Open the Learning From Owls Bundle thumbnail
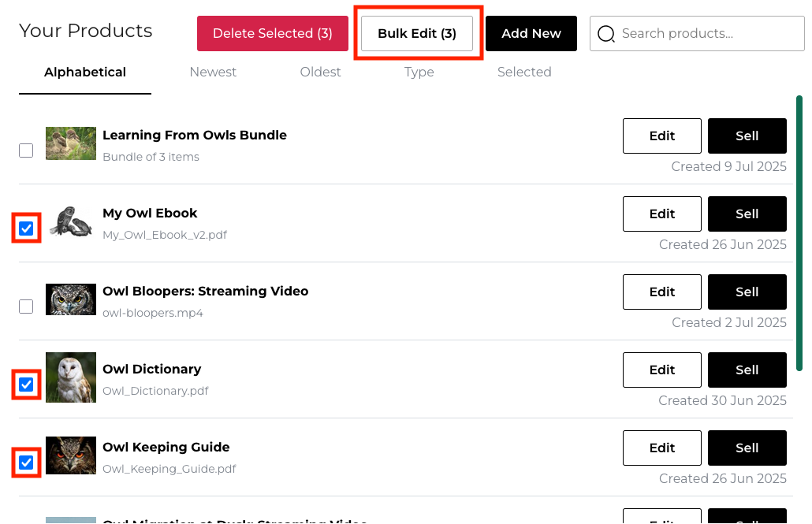Screen dimensions: 812x524 71,143
